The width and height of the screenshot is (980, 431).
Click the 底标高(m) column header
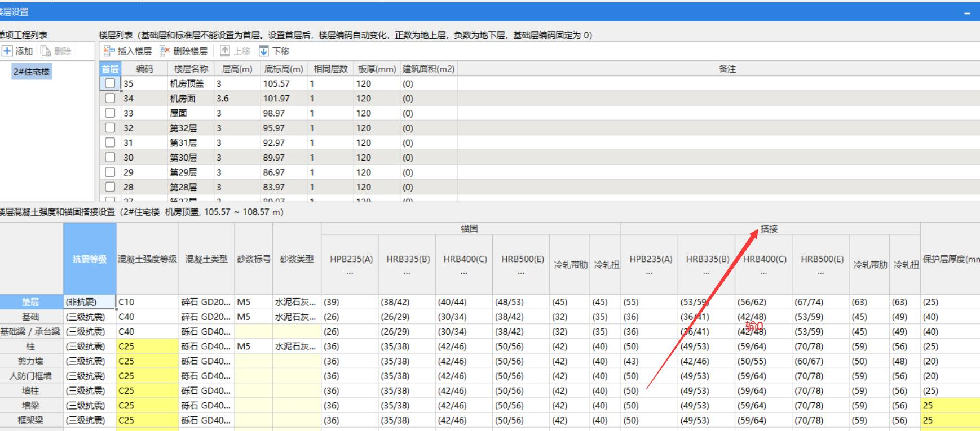pos(284,69)
